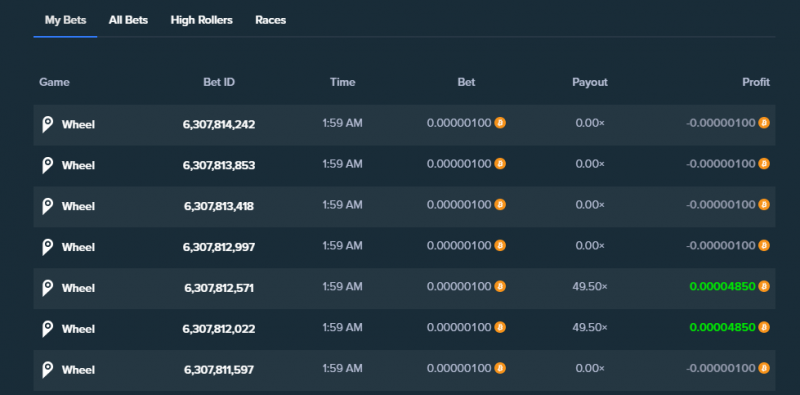
Task: Click green profit 0.00004850 in row 6,307,812,571
Action: (x=722, y=286)
